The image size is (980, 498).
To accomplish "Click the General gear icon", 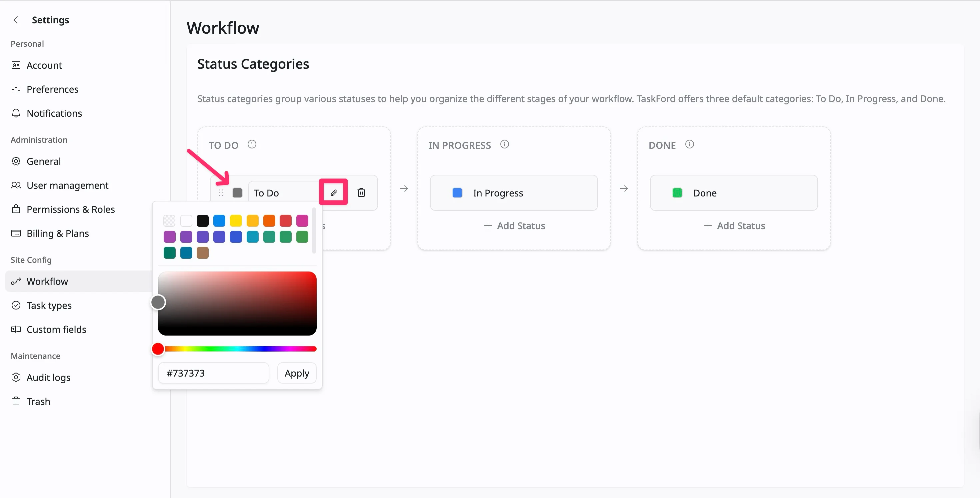I will tap(16, 161).
